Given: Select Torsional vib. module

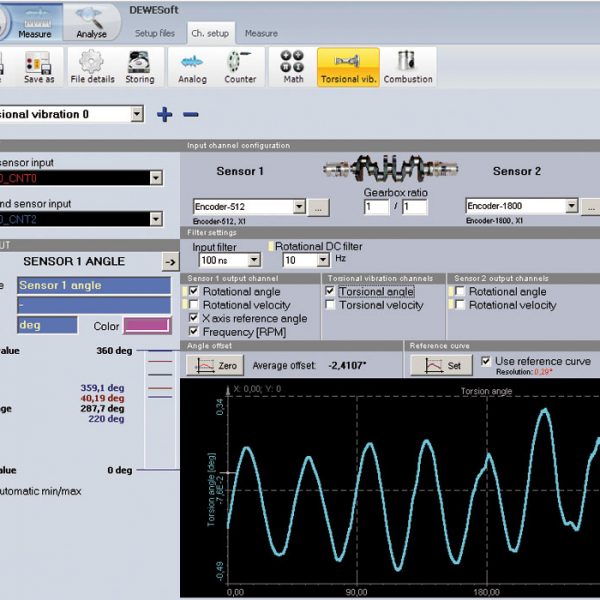Looking at the screenshot, I should [x=348, y=67].
